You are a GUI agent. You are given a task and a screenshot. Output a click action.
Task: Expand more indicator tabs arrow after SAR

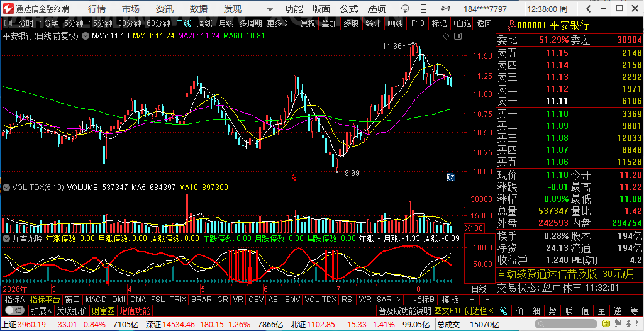click(x=398, y=300)
